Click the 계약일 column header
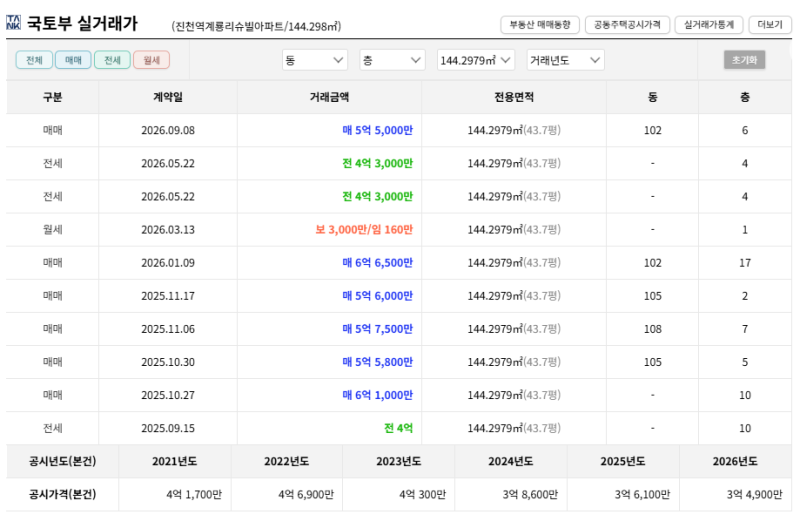The image size is (800, 528). coord(168,97)
